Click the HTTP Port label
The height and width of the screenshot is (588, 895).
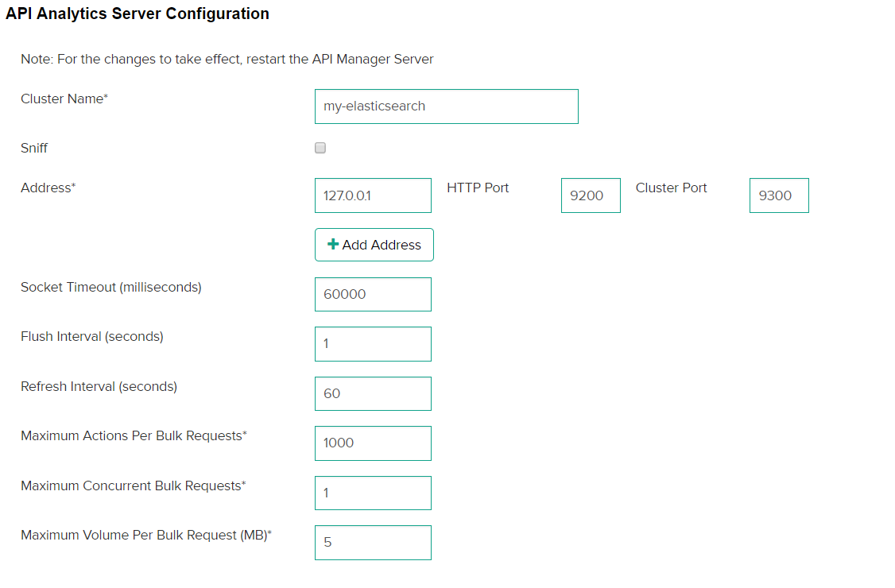tap(478, 188)
